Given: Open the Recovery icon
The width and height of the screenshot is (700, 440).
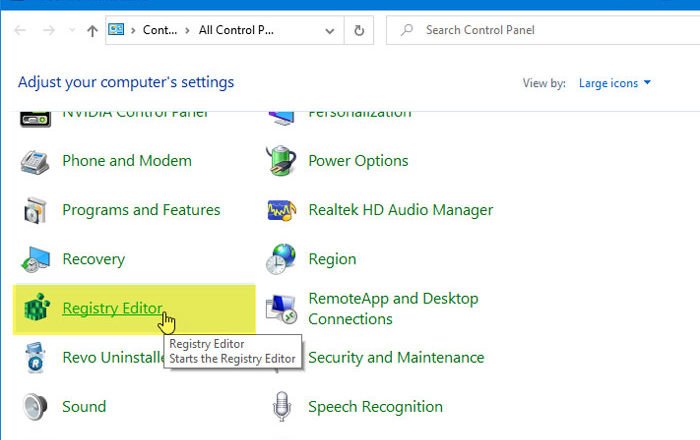Looking at the screenshot, I should [35, 259].
